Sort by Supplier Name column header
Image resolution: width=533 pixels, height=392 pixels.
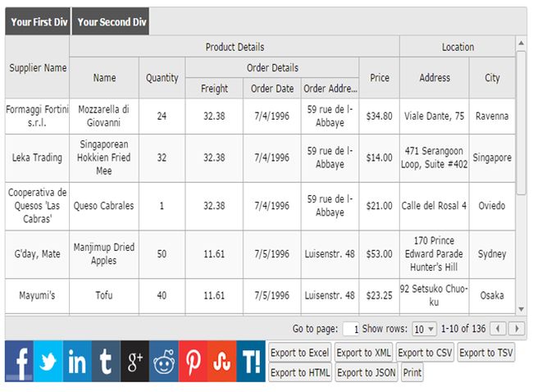38,67
